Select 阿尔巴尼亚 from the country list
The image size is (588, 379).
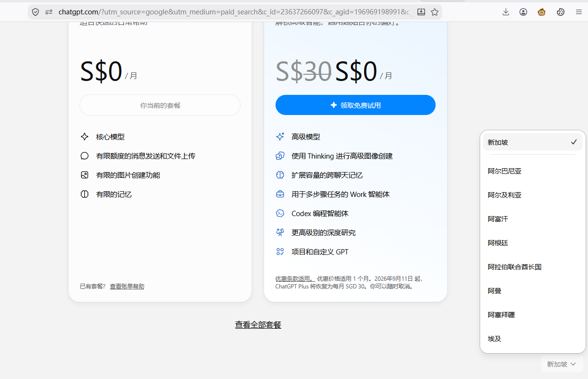pos(533,171)
